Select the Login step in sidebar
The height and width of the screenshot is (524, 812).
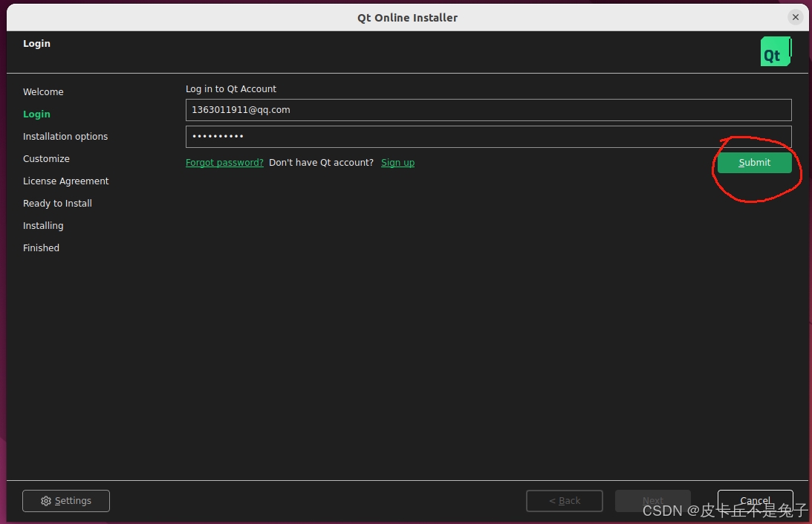[x=36, y=114]
